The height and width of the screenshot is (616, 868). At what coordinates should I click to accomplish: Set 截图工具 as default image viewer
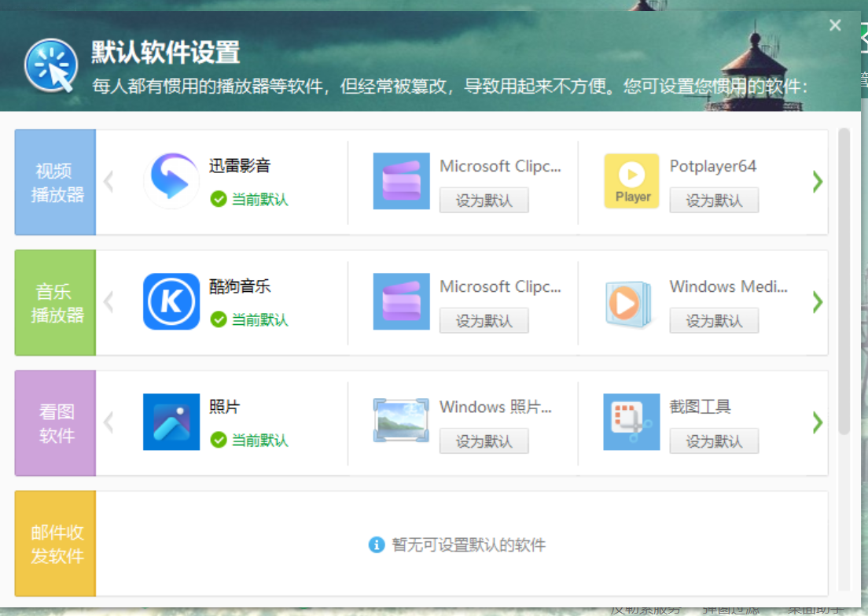pyautogui.click(x=714, y=441)
